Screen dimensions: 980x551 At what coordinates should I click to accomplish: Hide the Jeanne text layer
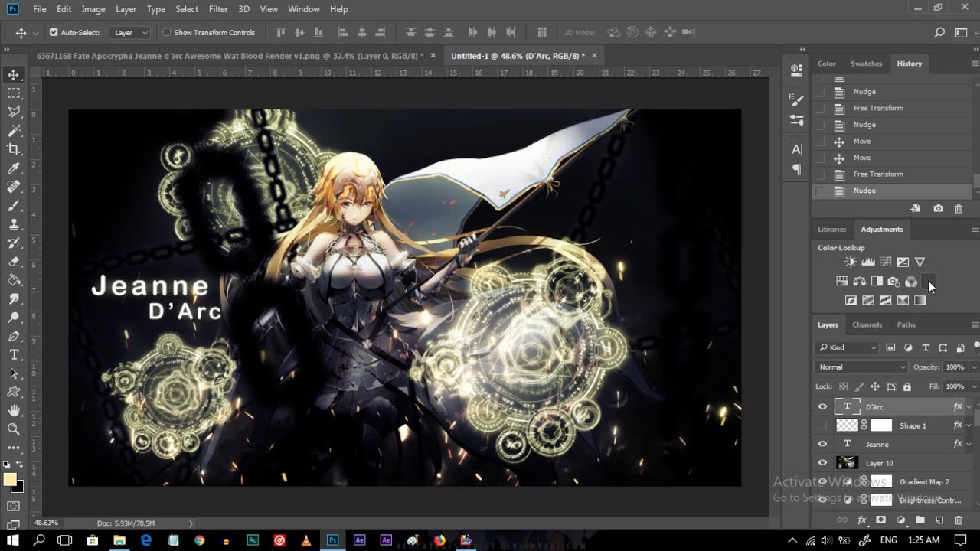822,444
